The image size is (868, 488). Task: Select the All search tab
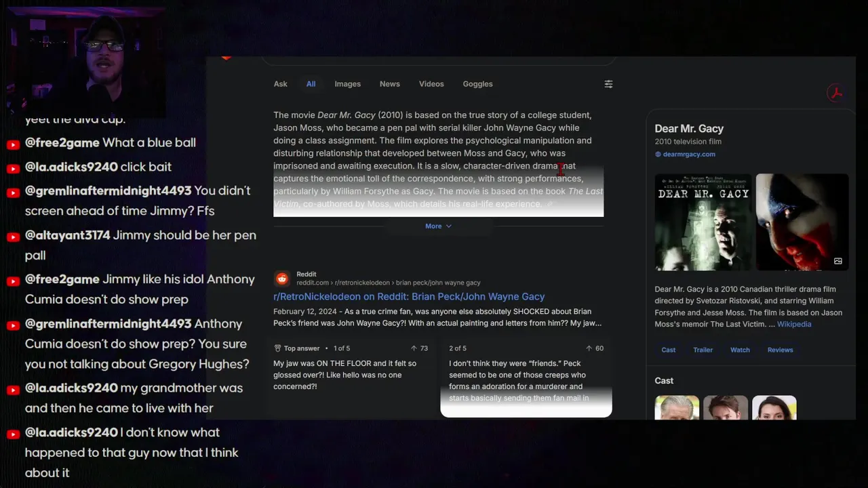(311, 84)
